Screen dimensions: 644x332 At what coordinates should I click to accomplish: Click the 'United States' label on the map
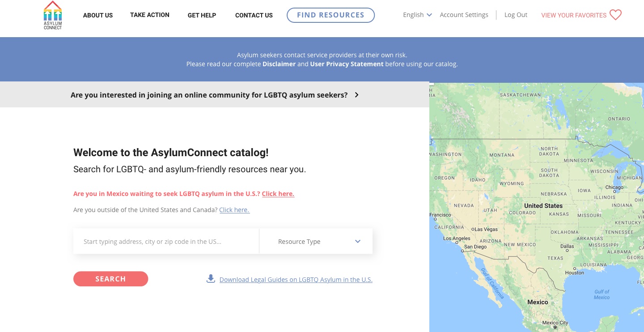[x=543, y=206]
